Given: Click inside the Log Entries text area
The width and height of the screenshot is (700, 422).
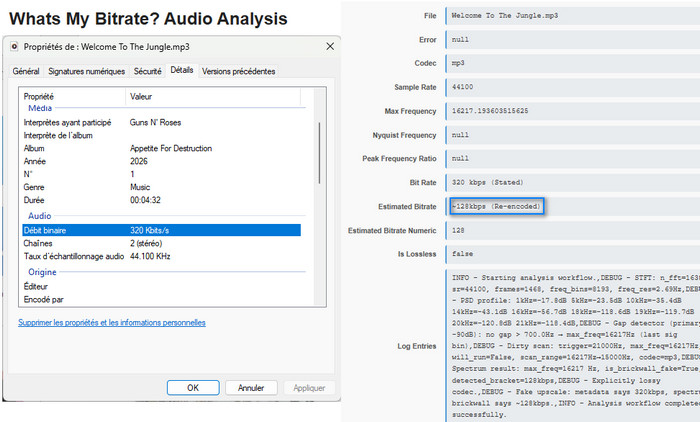Looking at the screenshot, I should 573,346.
